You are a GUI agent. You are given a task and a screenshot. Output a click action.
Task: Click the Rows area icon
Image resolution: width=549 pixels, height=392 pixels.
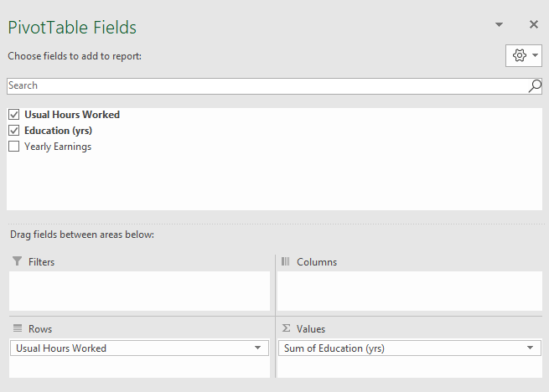18,329
